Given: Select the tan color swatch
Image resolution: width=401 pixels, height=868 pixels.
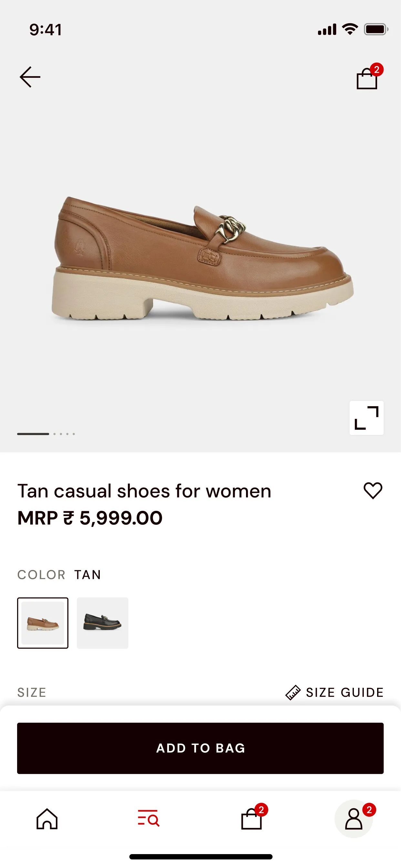Looking at the screenshot, I should point(43,623).
